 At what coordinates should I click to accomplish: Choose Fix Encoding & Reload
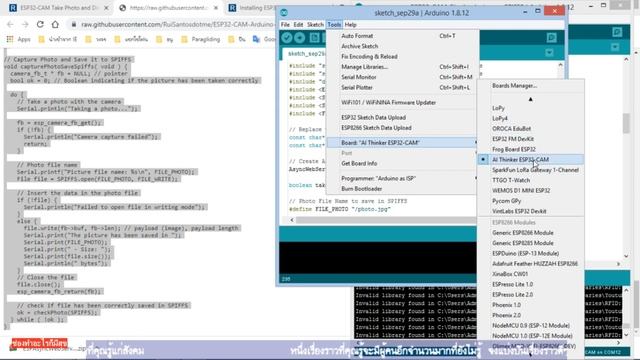click(402, 56)
